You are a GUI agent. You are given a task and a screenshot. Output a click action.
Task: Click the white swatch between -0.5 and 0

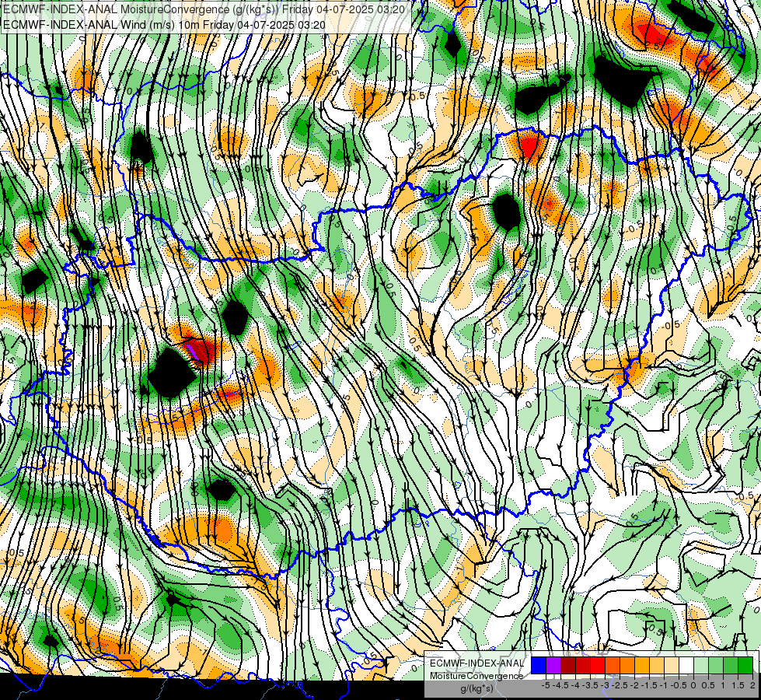click(x=686, y=666)
